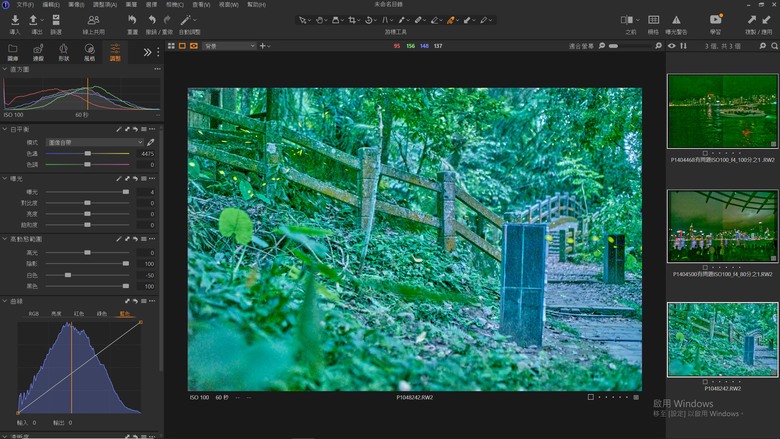
Task: Click the Undo arrow icon
Action: click(x=152, y=20)
